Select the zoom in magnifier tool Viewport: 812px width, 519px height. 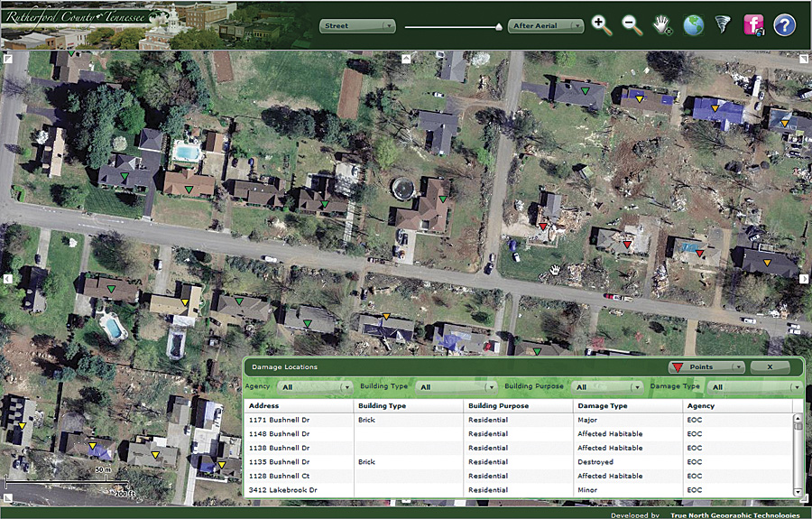coord(601,25)
